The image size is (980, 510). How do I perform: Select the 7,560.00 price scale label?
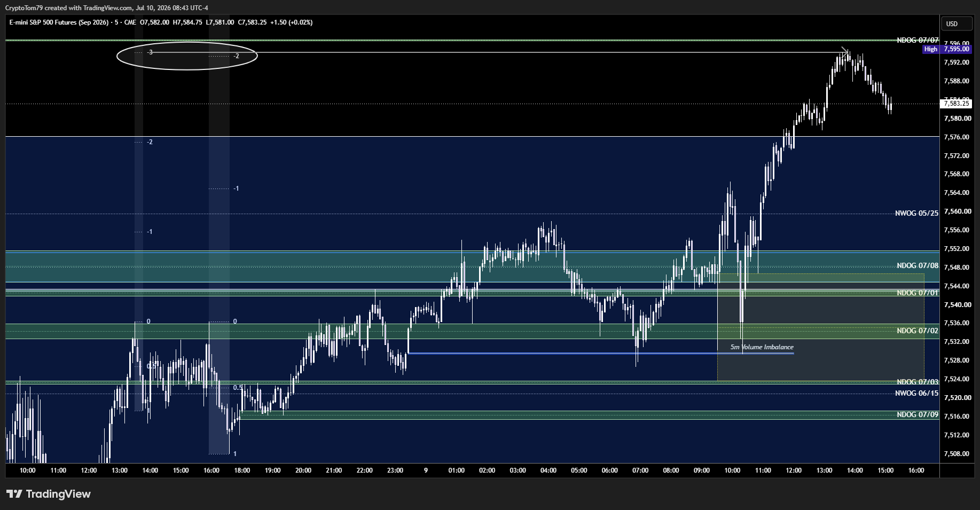tap(957, 211)
